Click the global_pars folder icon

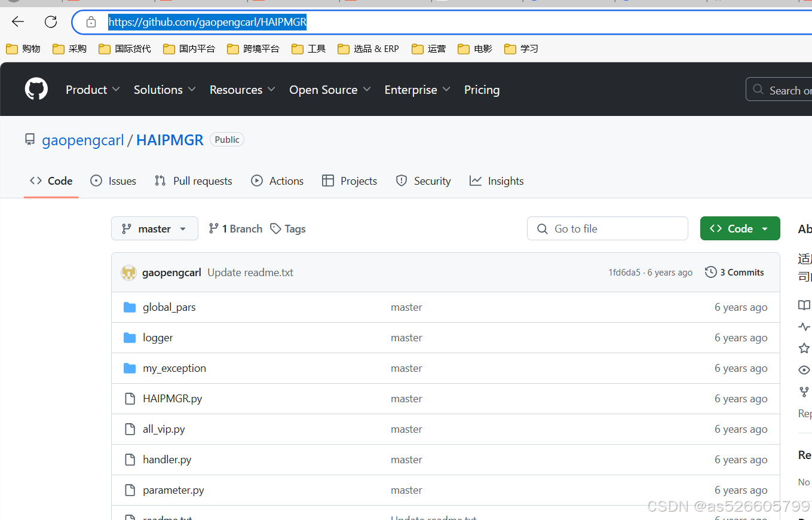(130, 307)
